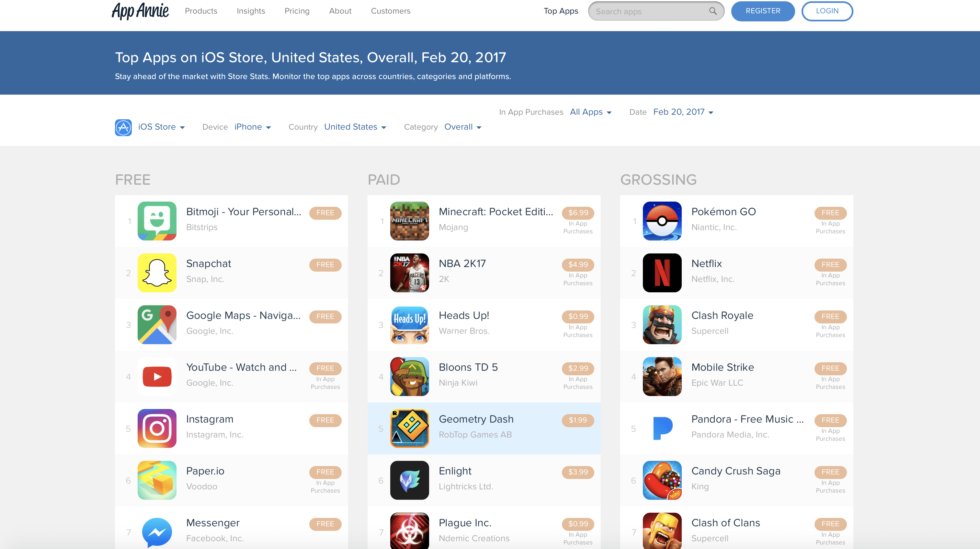Image resolution: width=980 pixels, height=549 pixels.
Task: Expand the Country United States dropdown
Action: [355, 127]
